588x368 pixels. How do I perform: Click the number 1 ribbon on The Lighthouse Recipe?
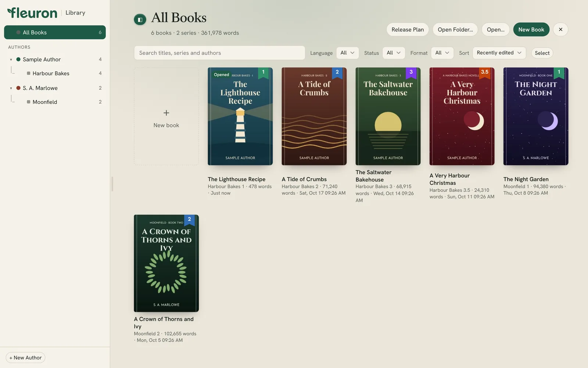[x=263, y=72]
